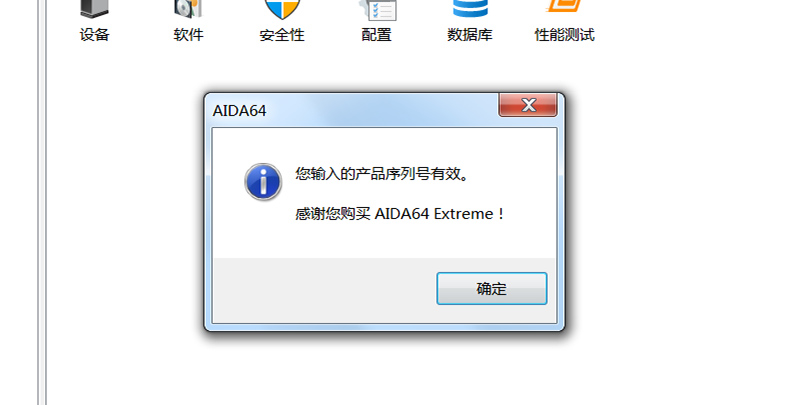
Task: Select the 安全性 shield icon
Action: coord(282,9)
